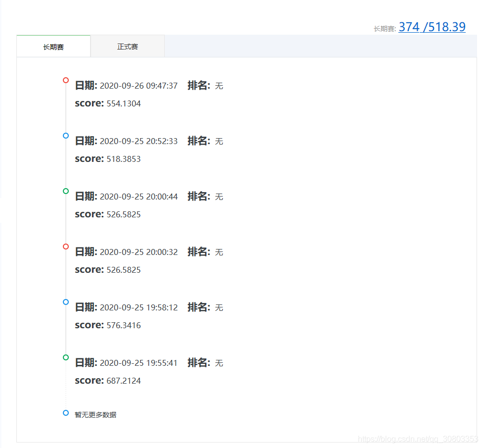Select the blue dot for the 19:58:12 record

point(65,301)
